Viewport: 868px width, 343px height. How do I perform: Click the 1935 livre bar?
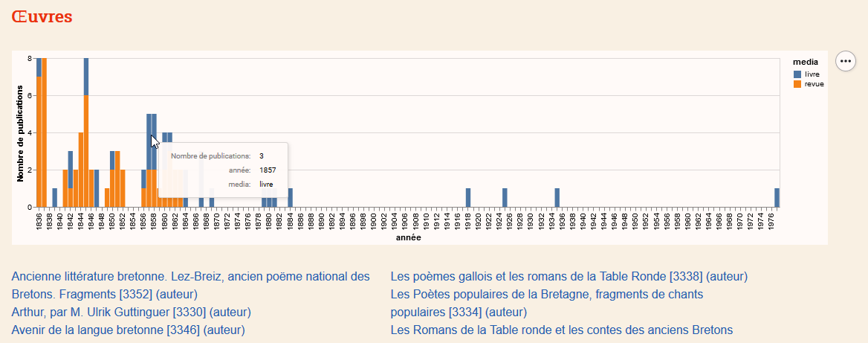pyautogui.click(x=557, y=198)
